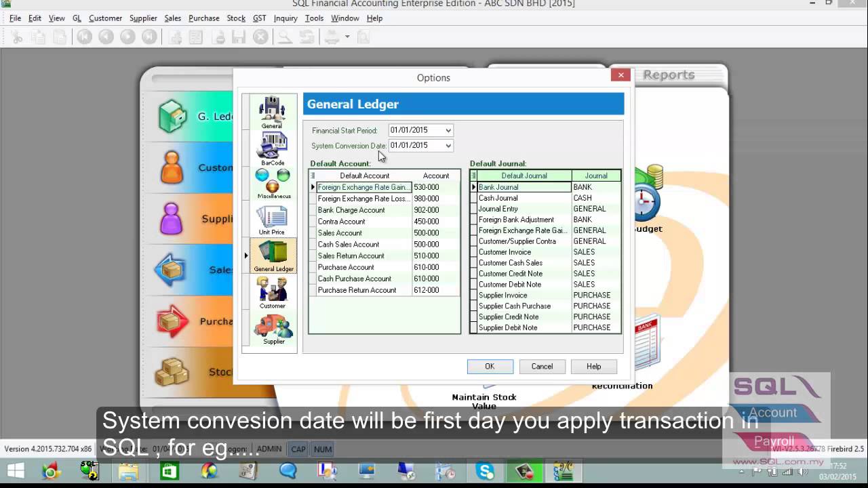Open the File menu
The width and height of the screenshot is (868, 488).
point(16,18)
